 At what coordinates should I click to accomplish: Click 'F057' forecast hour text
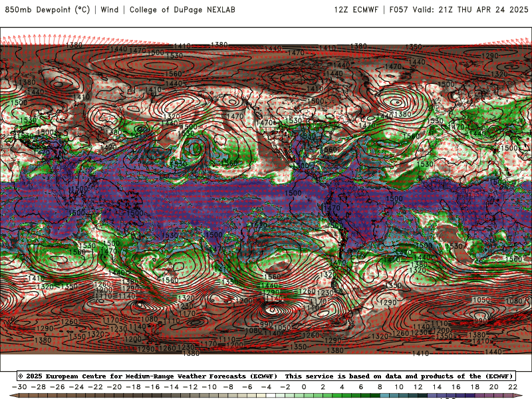coord(398,9)
